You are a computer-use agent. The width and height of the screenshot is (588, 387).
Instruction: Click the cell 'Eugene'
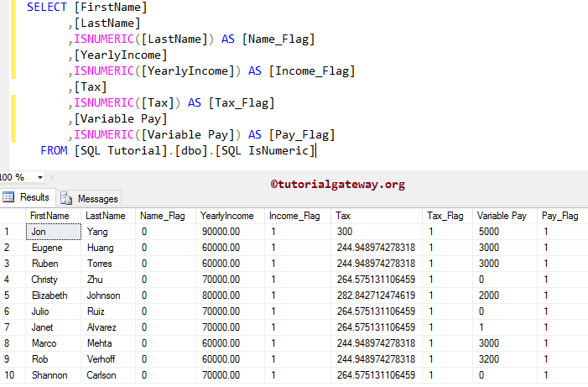[x=53, y=248]
